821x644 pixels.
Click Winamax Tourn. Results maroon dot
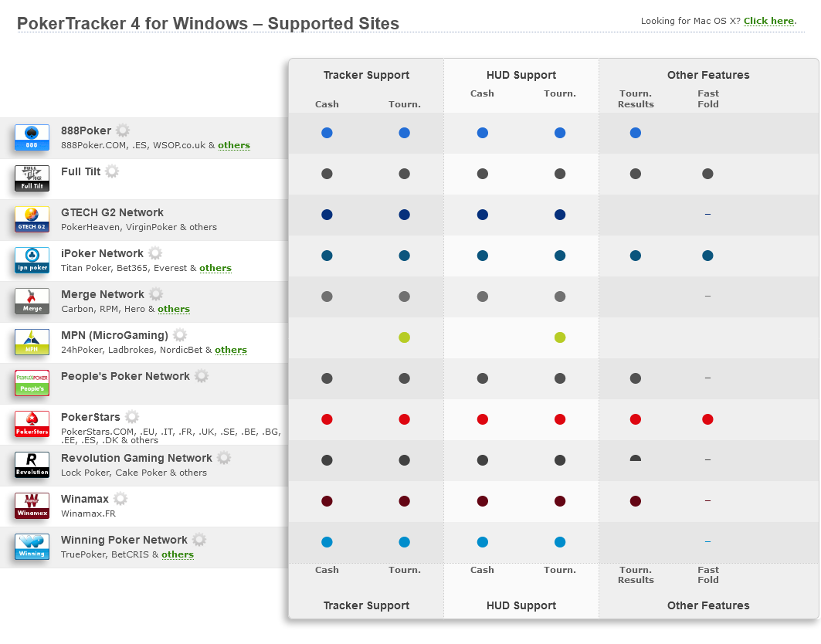(635, 501)
